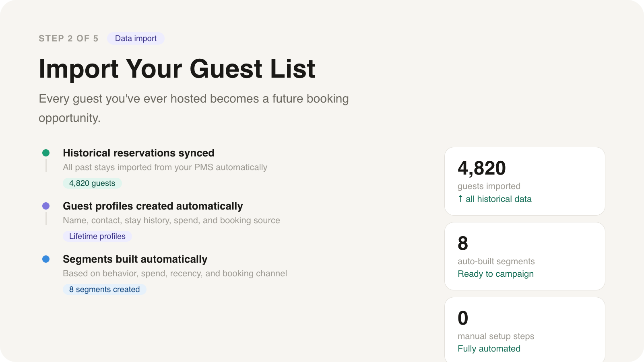This screenshot has width=644, height=362.
Task: Click the 0 number in setup card
Action: (x=463, y=318)
